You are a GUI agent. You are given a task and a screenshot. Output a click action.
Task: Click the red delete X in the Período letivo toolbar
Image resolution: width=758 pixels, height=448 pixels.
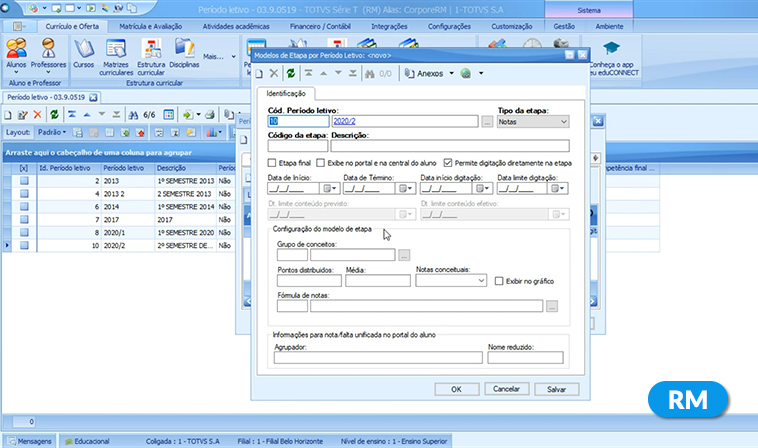pyautogui.click(x=38, y=115)
